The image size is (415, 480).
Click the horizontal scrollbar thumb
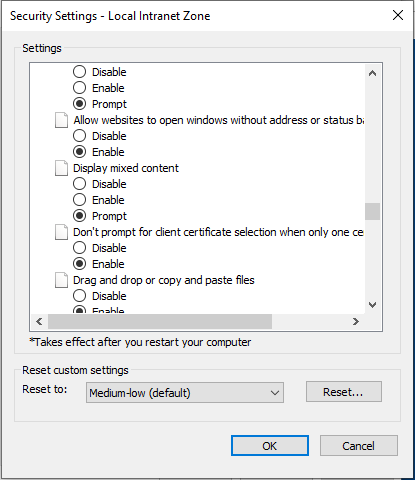point(160,321)
